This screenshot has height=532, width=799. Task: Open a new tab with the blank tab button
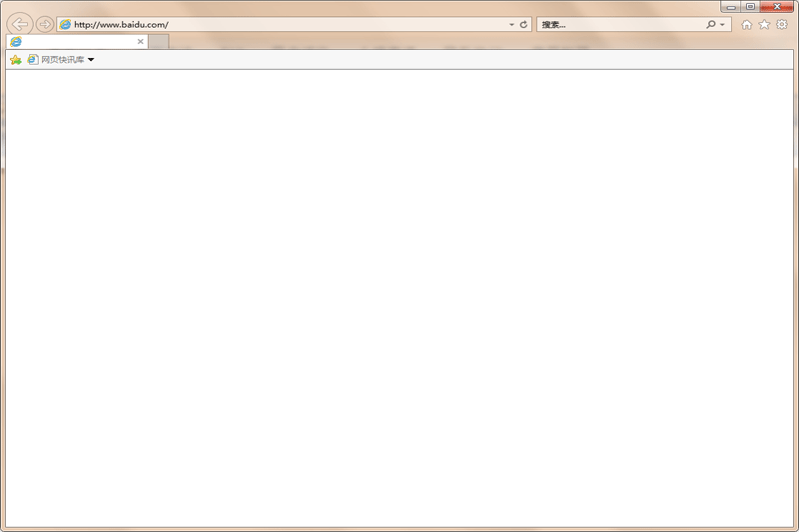click(159, 42)
